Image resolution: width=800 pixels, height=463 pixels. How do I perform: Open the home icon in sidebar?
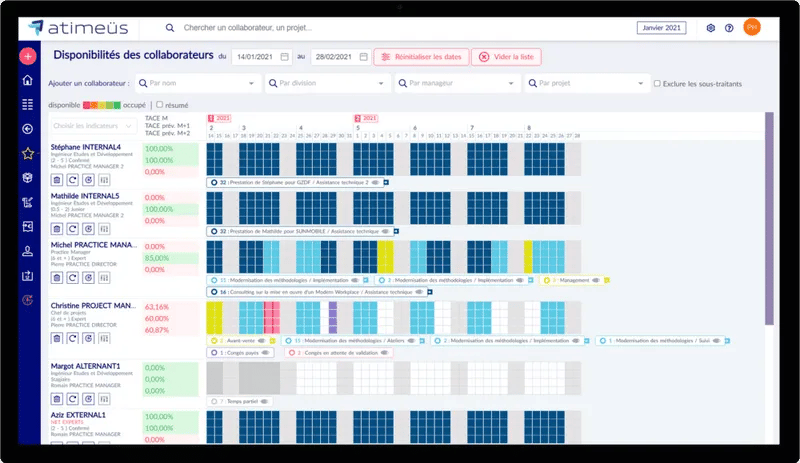pyautogui.click(x=28, y=81)
